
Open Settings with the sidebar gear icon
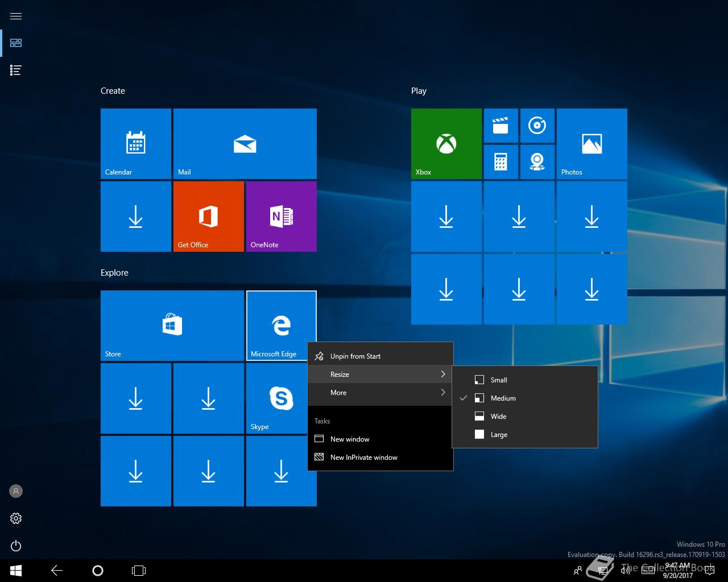click(x=16, y=518)
